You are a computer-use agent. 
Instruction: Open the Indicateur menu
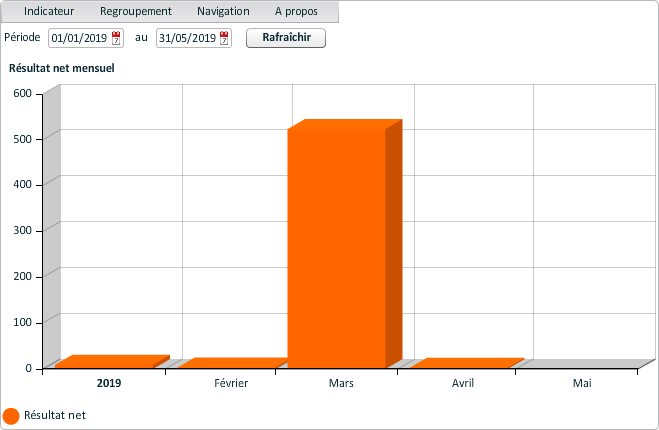[49, 11]
